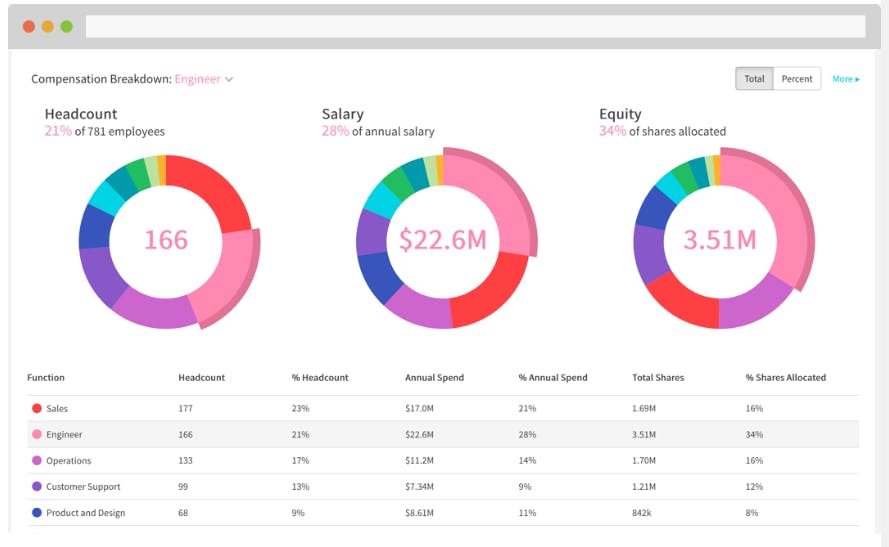Click the Sales headcount value 177
Image resolution: width=889 pixels, height=547 pixels.
pos(185,408)
